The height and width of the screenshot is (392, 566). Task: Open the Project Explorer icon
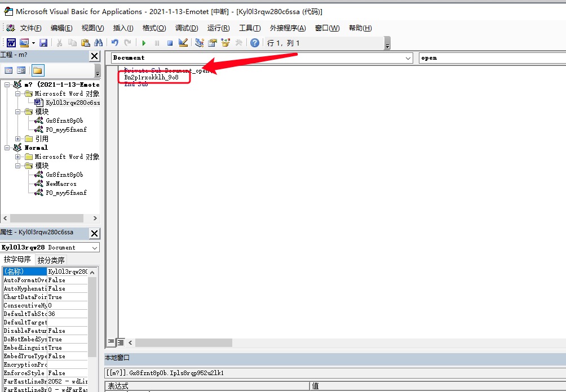click(x=199, y=43)
